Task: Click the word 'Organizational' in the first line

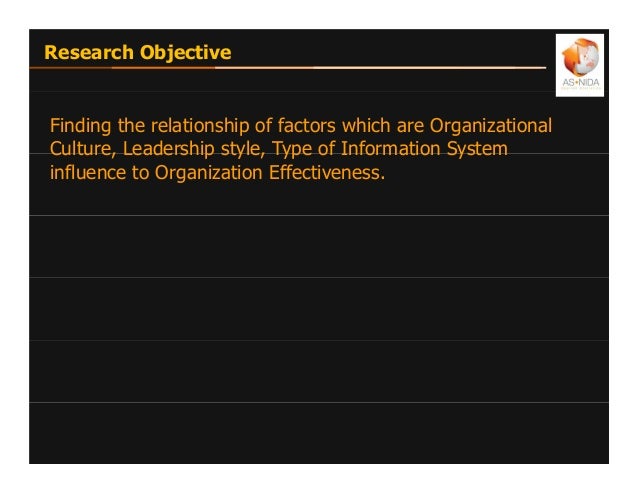Action: pyautogui.click(x=492, y=127)
